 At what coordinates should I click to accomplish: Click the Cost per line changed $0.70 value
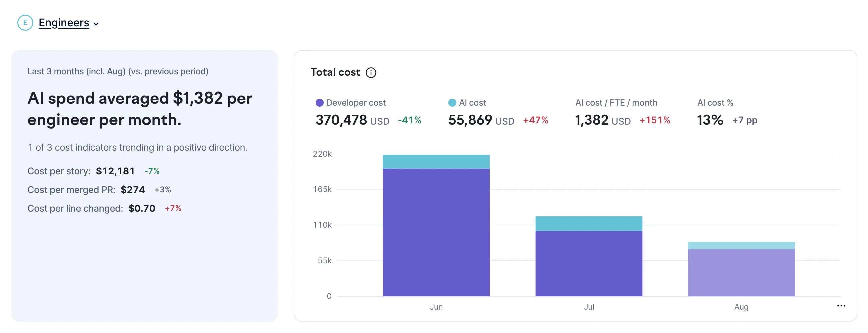click(142, 208)
